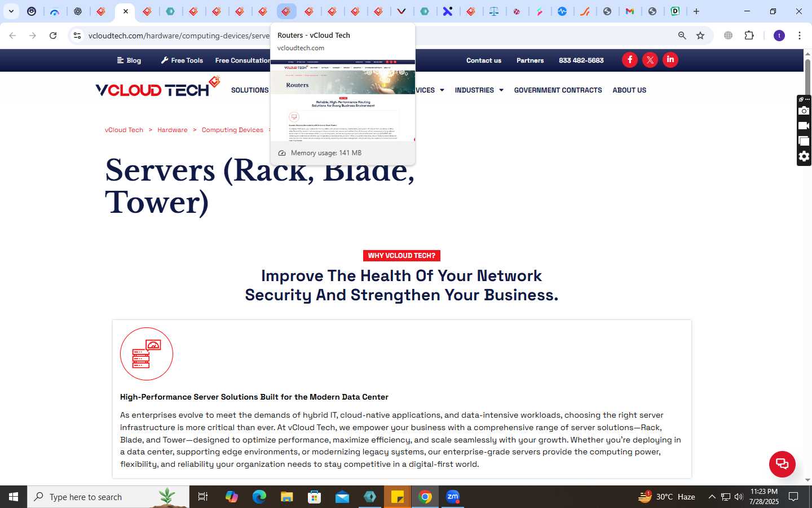
Task: Expand the SOLUTIONS navigation menu
Action: [x=250, y=90]
